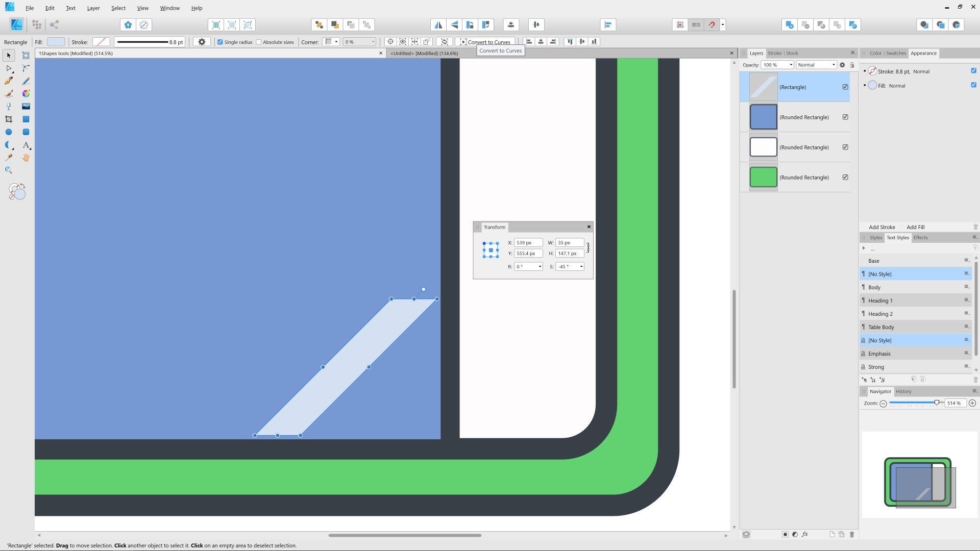Image resolution: width=980 pixels, height=551 pixels.
Task: Toggle visibility of (Rectangle) layer
Action: 846,87
